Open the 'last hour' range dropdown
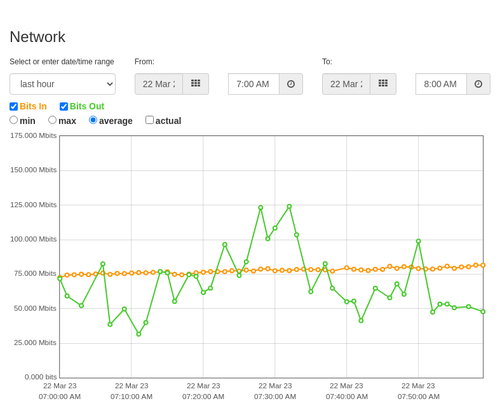This screenshot has width=500, height=403. coord(63,84)
